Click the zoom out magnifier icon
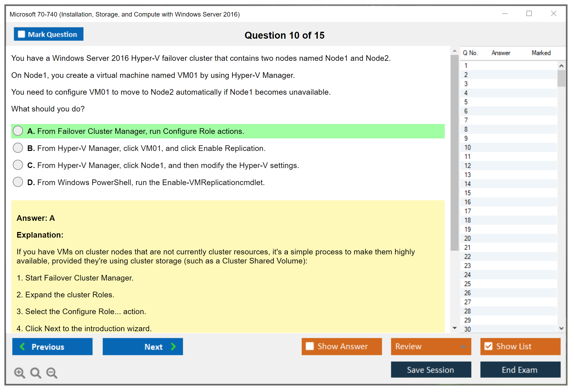 coord(52,373)
